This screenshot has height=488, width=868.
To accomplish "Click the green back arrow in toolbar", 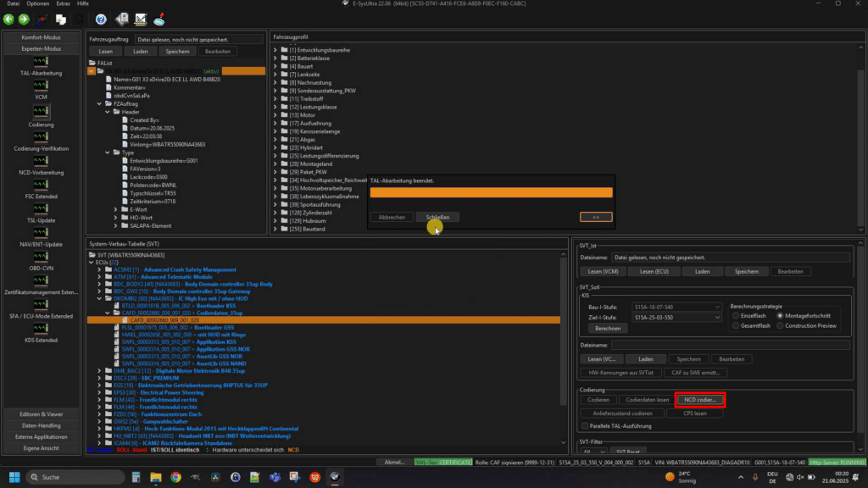I will 8,19.
